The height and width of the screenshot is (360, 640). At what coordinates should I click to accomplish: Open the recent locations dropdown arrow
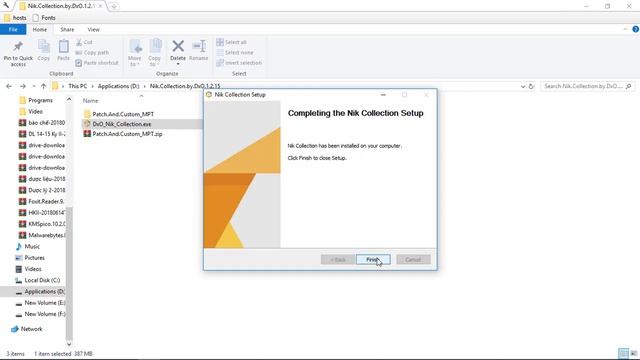[x=33, y=86]
